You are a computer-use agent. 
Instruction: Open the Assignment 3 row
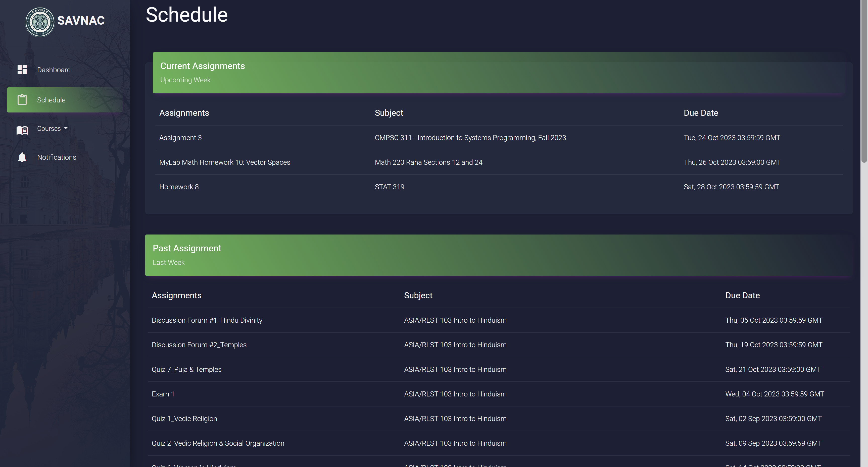coord(180,138)
